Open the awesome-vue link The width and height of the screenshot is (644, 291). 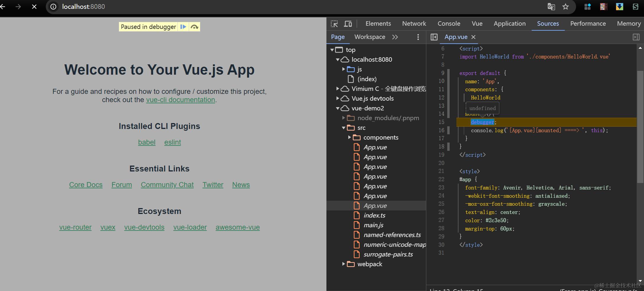pyautogui.click(x=238, y=227)
